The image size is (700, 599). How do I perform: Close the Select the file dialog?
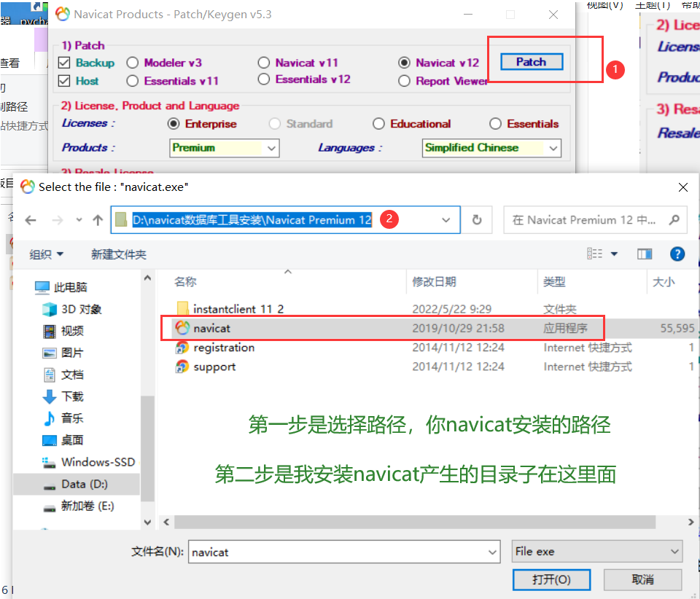tap(683, 187)
